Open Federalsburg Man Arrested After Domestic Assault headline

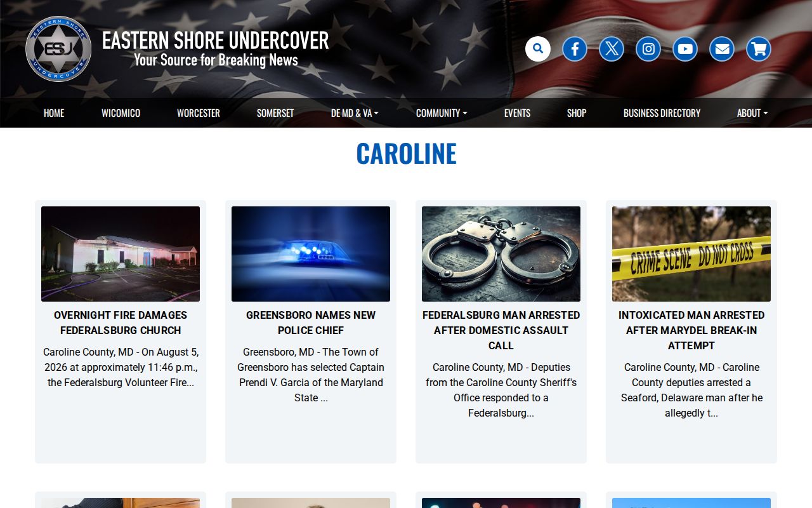point(501,330)
